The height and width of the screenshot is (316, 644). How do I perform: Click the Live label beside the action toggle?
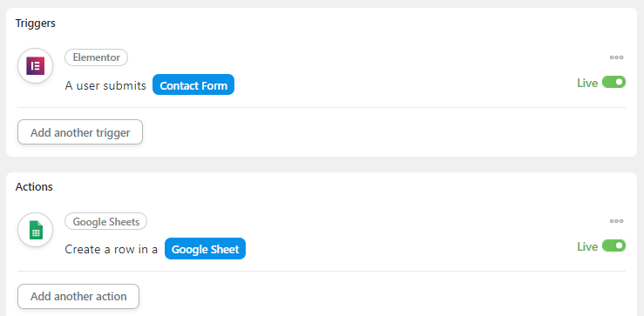[587, 246]
